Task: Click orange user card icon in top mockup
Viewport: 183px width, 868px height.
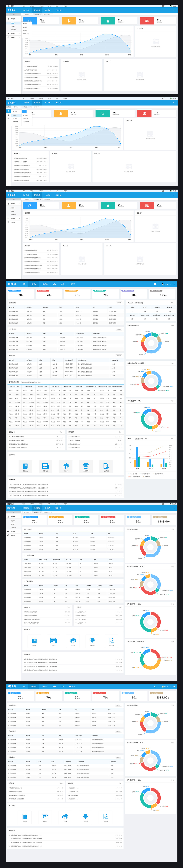Action: pyautogui.click(x=69, y=21)
